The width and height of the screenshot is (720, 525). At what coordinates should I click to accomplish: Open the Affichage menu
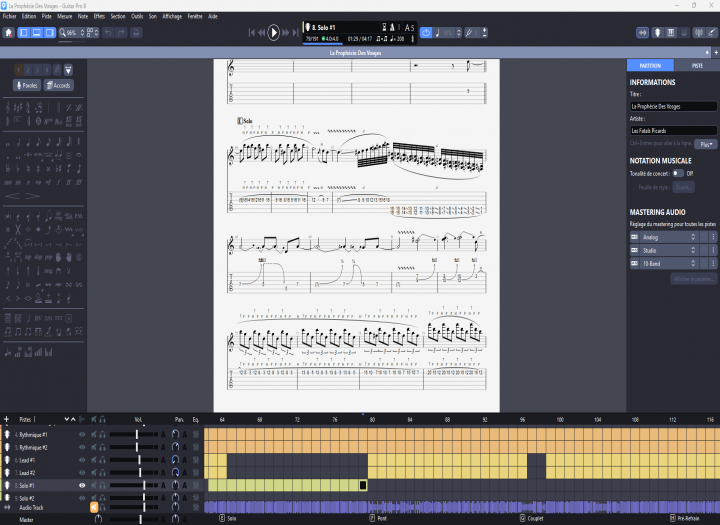point(172,17)
